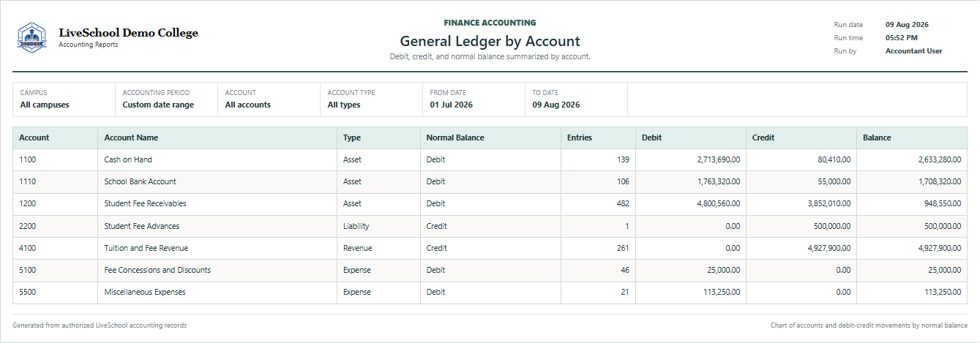Click the report description under the title
This screenshot has height=343, width=980.
pyautogui.click(x=490, y=56)
